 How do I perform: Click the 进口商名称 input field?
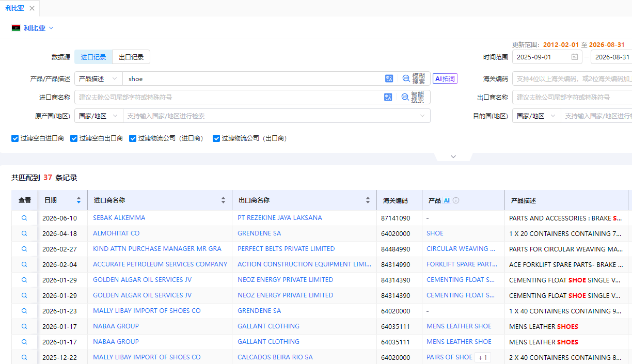pos(228,97)
